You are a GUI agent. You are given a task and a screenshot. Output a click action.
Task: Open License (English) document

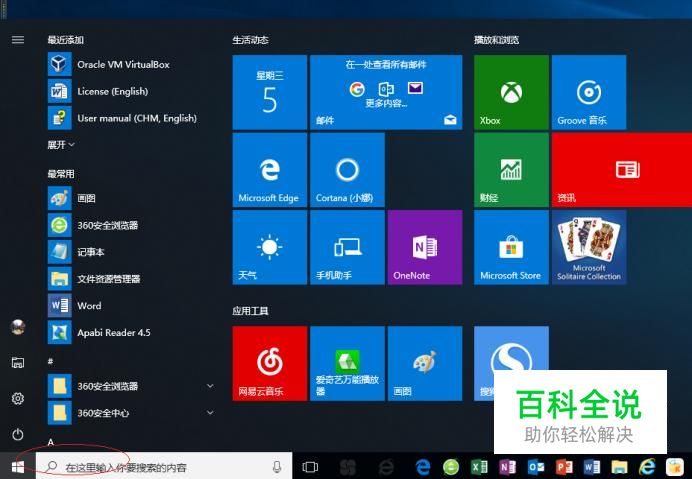[x=130, y=91]
